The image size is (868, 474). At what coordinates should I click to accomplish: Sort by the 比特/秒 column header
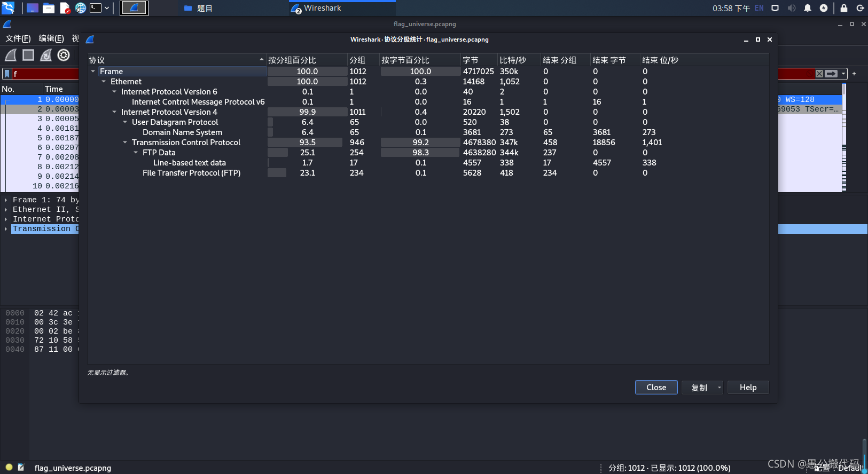pos(519,60)
